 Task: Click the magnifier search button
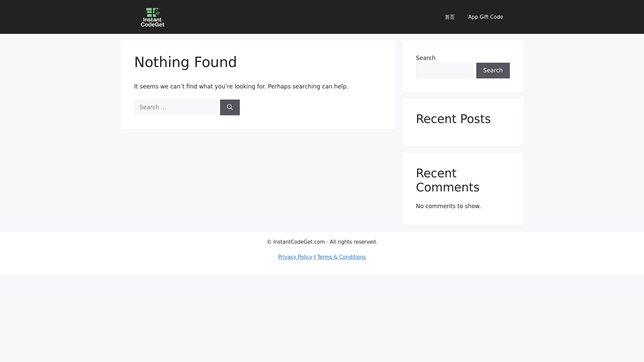pos(230,107)
